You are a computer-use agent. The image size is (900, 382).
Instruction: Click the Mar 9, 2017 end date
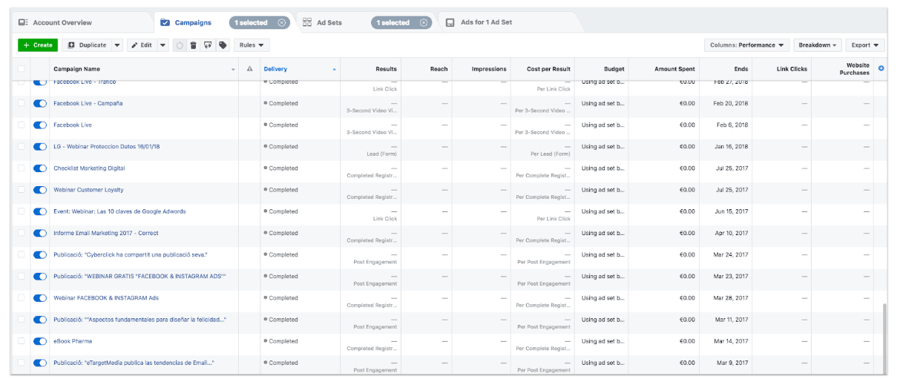point(732,363)
